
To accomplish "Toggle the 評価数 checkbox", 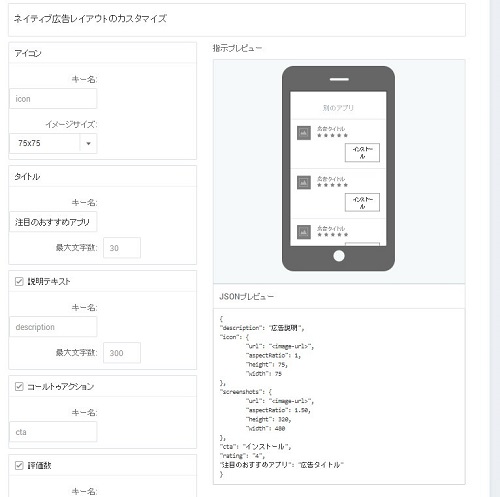I will pyautogui.click(x=19, y=465).
